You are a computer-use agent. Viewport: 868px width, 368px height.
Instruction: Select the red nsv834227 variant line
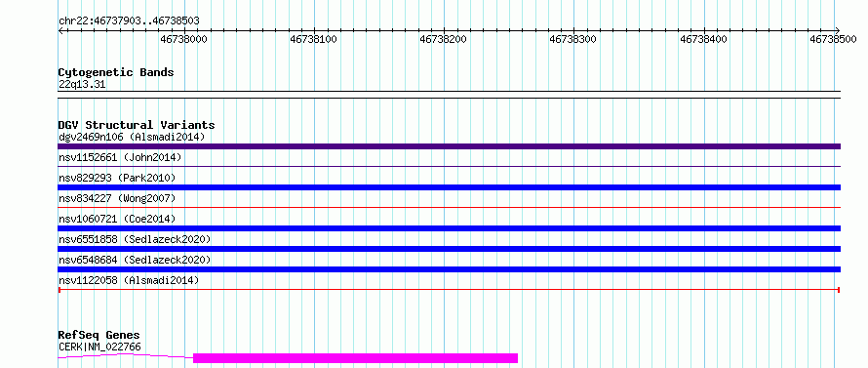(x=449, y=207)
